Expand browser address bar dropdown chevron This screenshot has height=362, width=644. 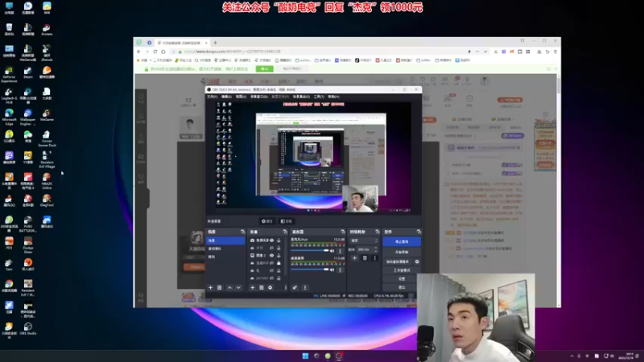coord(485,51)
